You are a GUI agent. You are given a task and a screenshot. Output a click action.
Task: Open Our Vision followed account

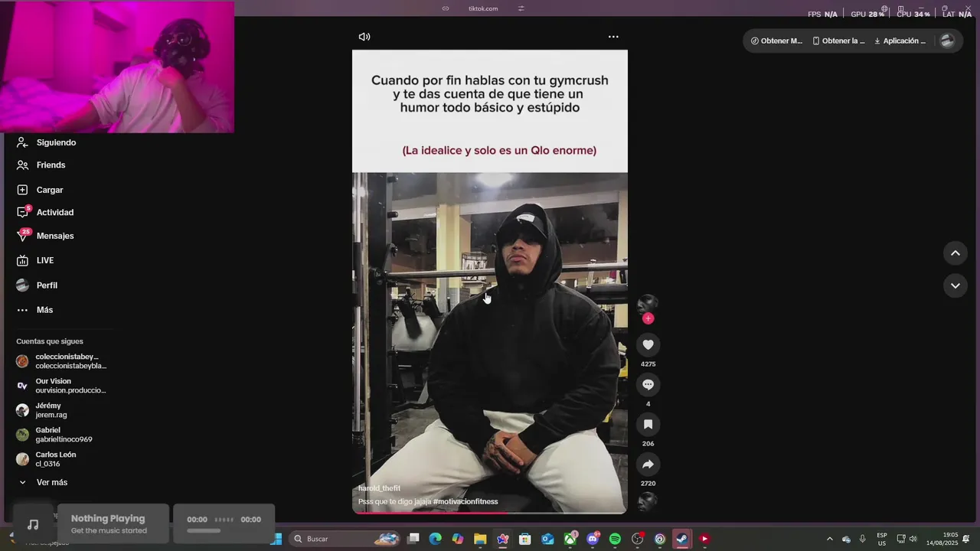coord(63,386)
